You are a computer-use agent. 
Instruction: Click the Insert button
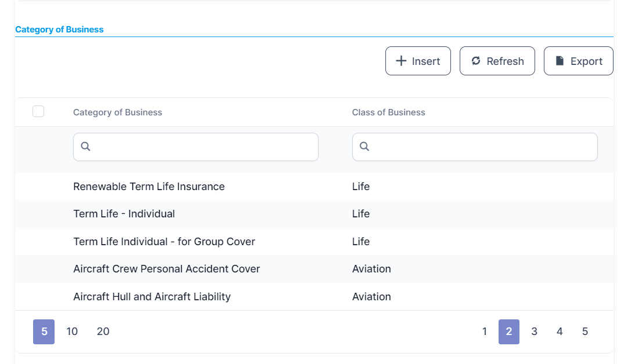418,61
